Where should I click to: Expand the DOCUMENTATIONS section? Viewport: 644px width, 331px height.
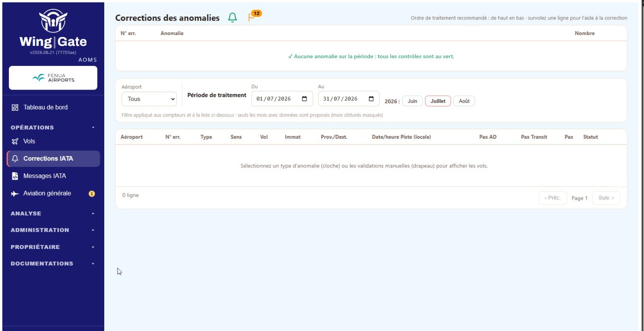[x=53, y=263]
